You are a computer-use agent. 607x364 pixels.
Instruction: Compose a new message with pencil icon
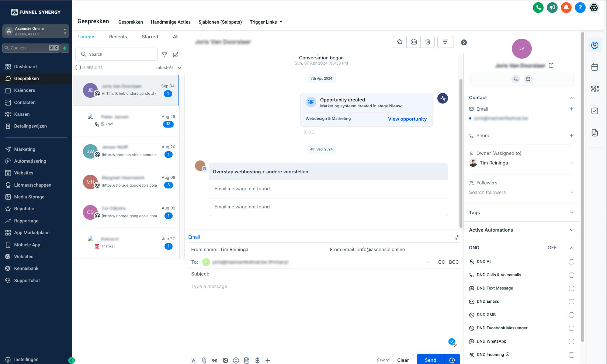click(x=176, y=55)
